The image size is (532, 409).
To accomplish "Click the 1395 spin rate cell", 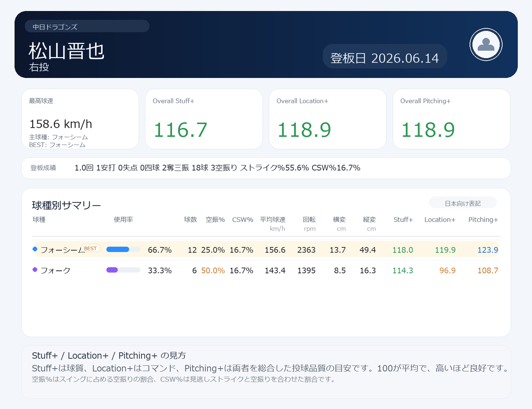I will [x=307, y=270].
